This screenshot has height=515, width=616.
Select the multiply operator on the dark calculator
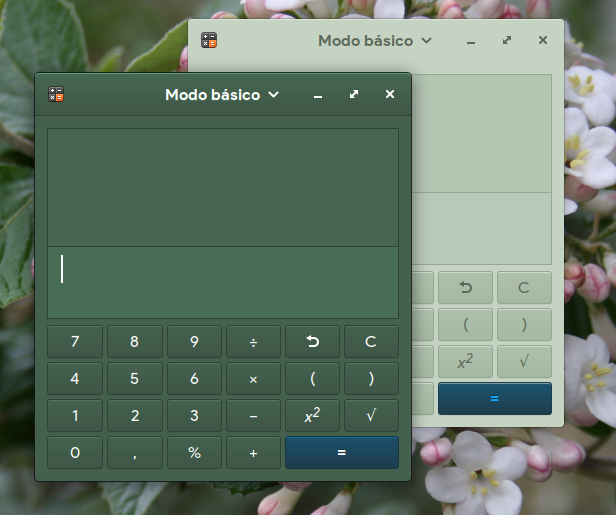(253, 378)
